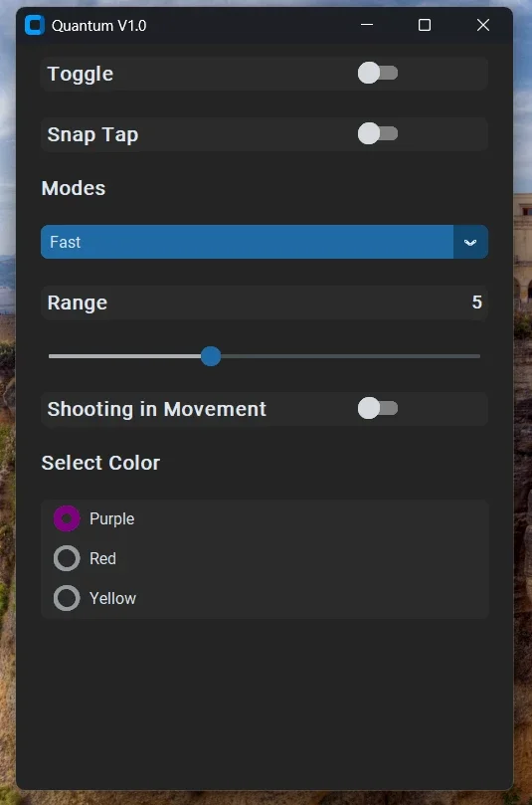
Task: Enable the Toggle switch
Action: 378,73
